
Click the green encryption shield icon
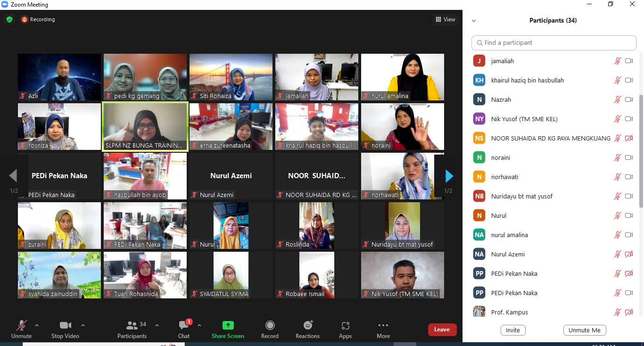(9, 19)
